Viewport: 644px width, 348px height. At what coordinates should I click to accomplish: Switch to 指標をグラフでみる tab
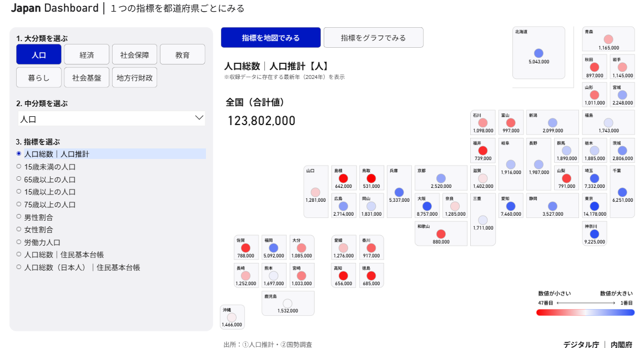(x=373, y=38)
